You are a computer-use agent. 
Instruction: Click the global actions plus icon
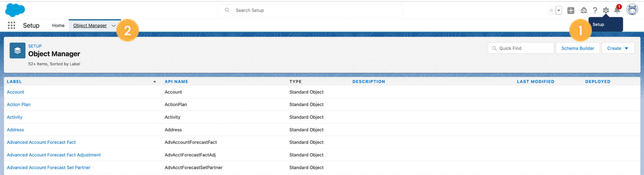tap(571, 11)
